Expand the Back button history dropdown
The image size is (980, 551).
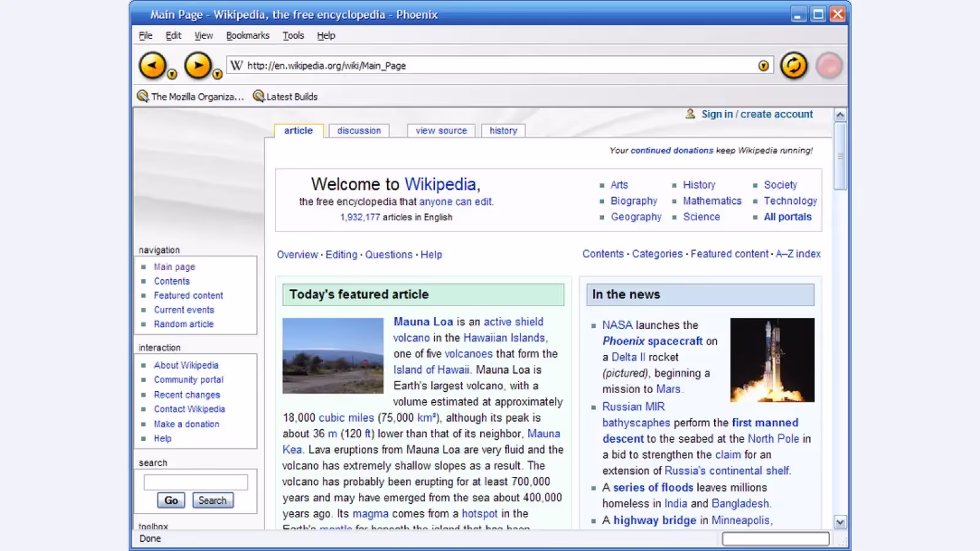(x=172, y=75)
